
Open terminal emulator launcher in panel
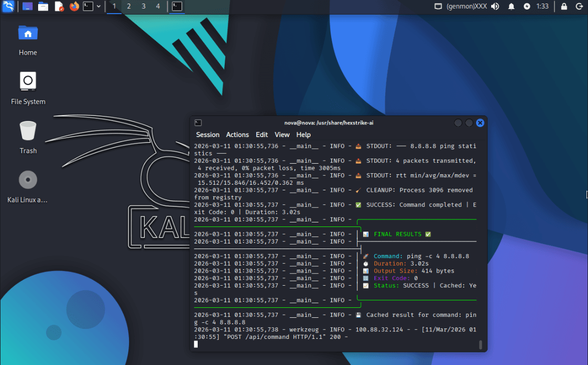(88, 7)
